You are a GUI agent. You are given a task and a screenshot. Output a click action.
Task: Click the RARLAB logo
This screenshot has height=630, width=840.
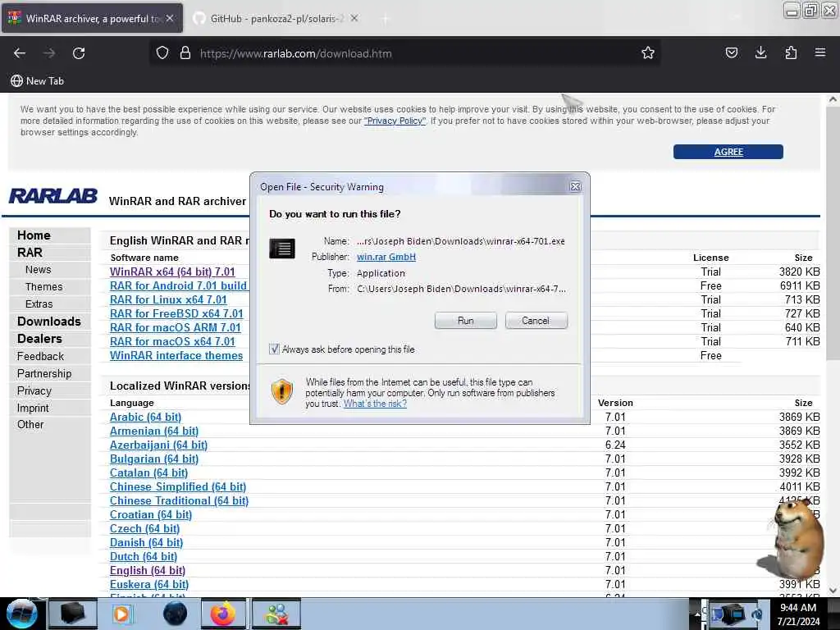click(x=53, y=196)
